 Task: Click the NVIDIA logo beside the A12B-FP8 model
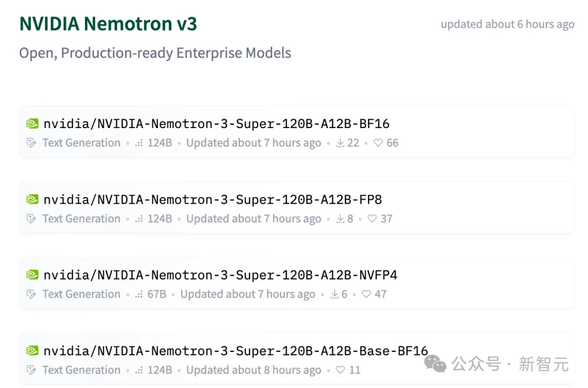click(x=32, y=199)
